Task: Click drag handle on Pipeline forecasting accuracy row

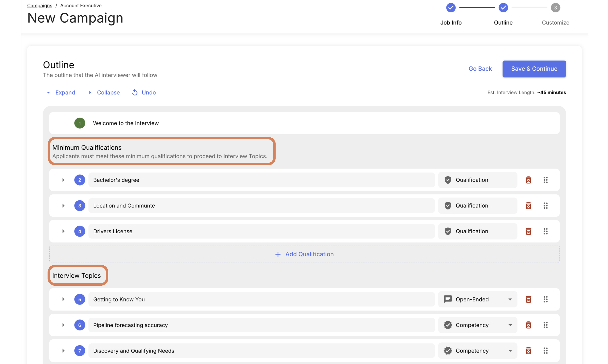Action: click(545, 325)
